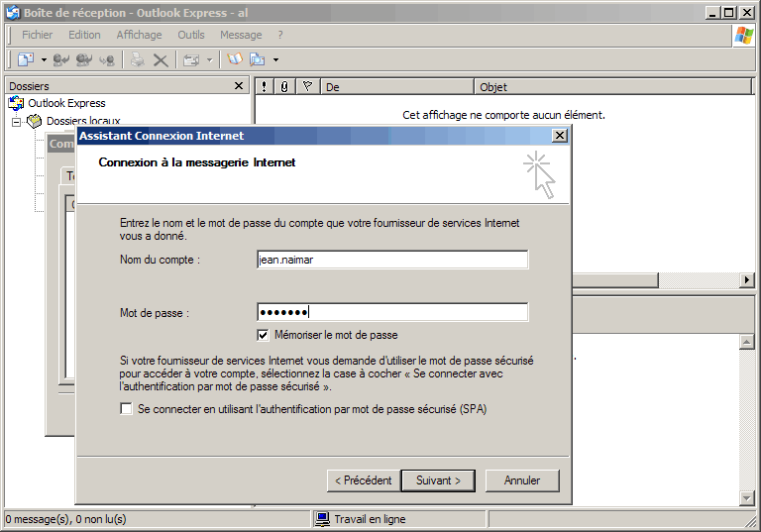761x532 pixels.
Task: Click the priority exclamation column header
Action: point(264,87)
